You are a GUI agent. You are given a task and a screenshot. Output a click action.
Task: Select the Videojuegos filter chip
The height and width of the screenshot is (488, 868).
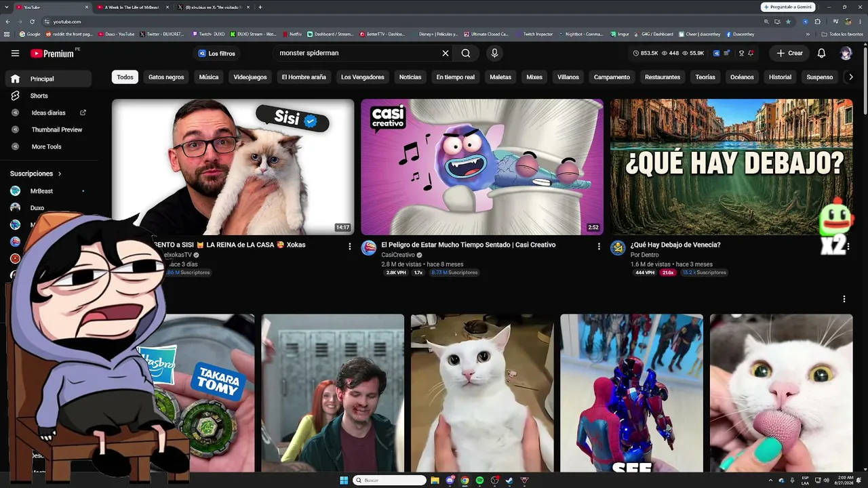click(250, 77)
